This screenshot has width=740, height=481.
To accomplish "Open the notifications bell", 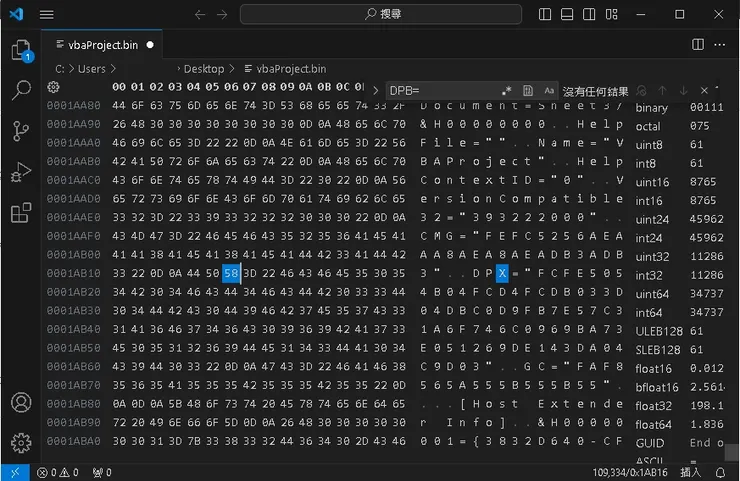I will 720,473.
